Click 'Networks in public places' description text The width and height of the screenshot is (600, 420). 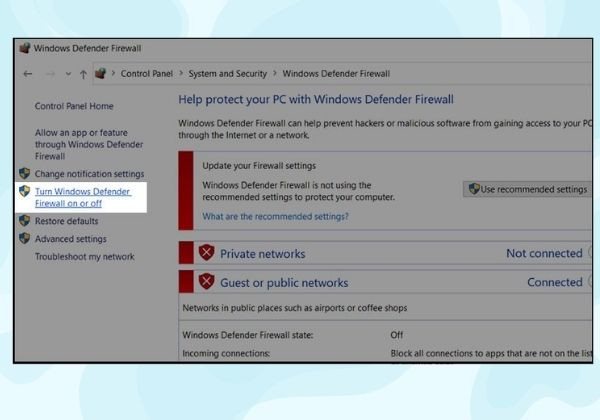pyautogui.click(x=295, y=308)
